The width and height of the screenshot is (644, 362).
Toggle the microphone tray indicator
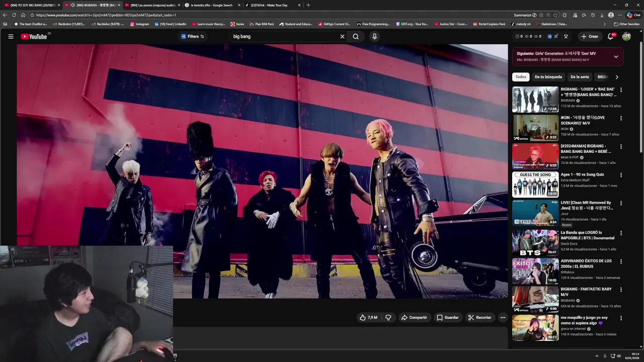click(x=605, y=356)
